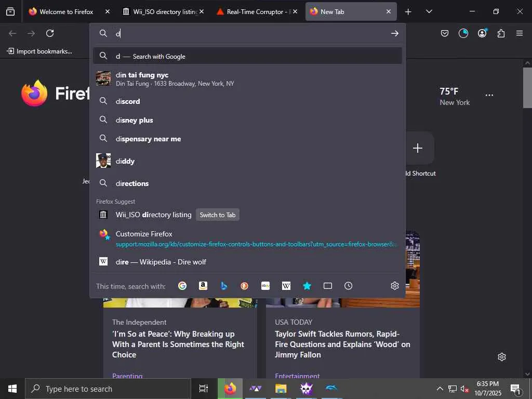Search history via clock icon

point(349,286)
